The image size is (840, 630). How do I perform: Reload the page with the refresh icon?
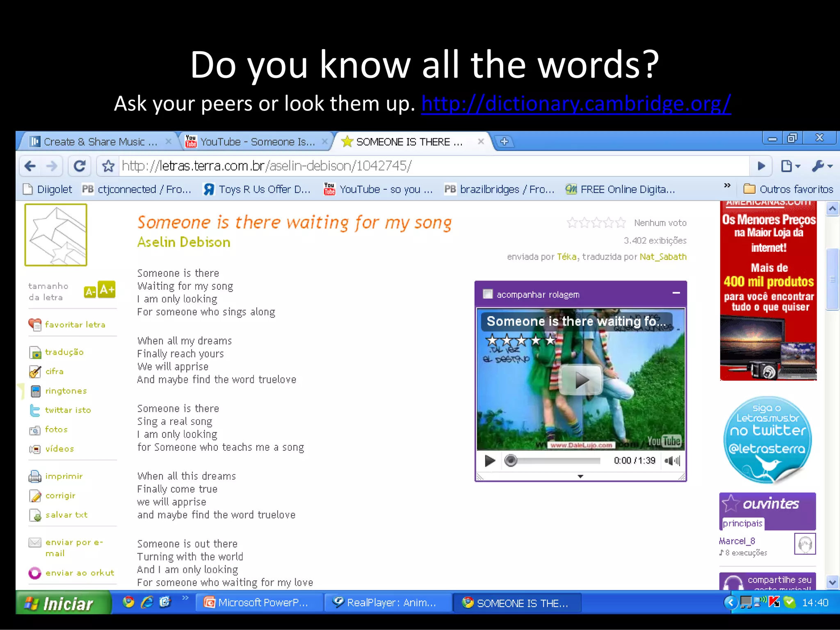[x=80, y=166]
